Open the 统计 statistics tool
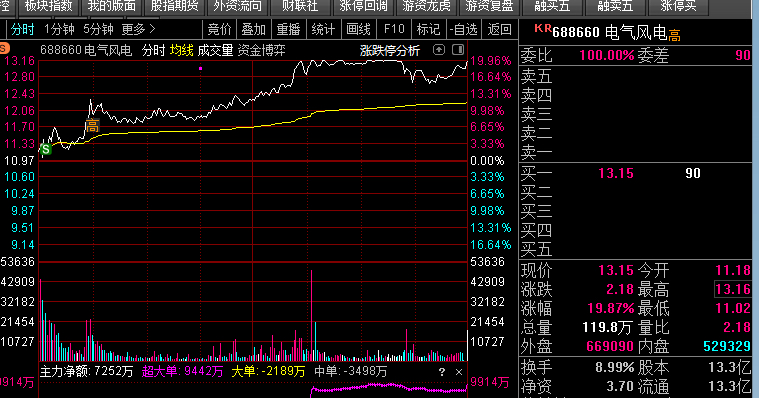 (323, 30)
